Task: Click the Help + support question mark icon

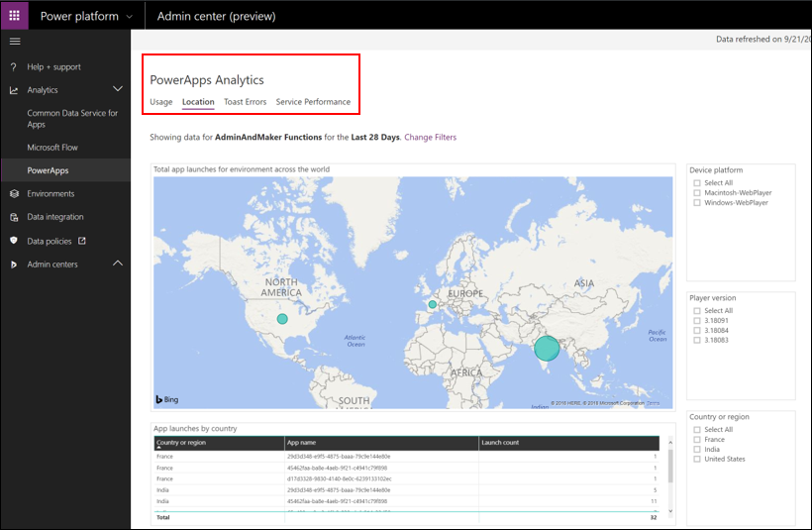Action: 14,67
